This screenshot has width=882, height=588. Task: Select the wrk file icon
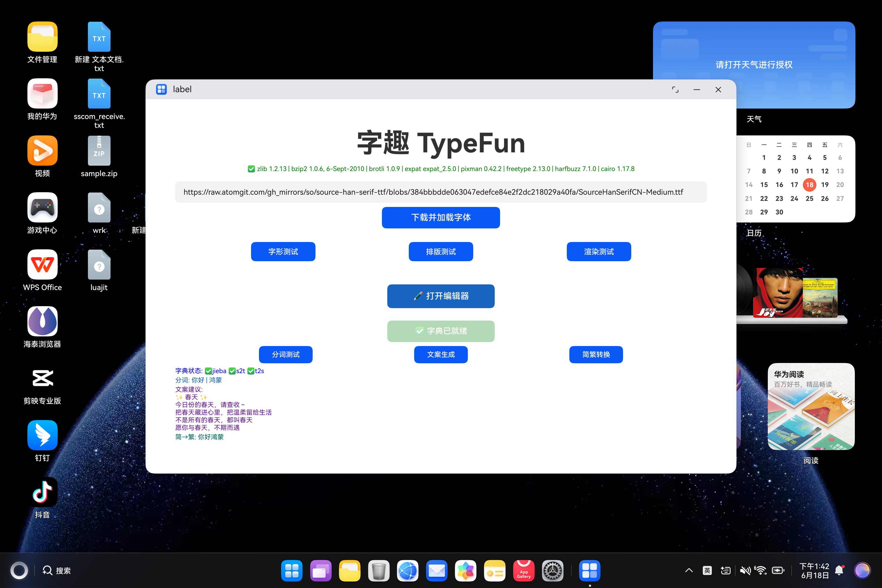coord(99,207)
